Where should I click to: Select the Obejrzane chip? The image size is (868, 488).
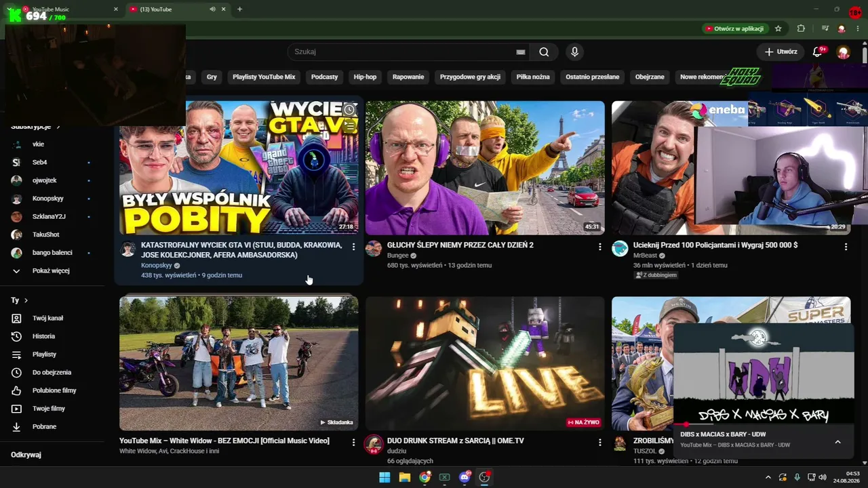(x=650, y=77)
